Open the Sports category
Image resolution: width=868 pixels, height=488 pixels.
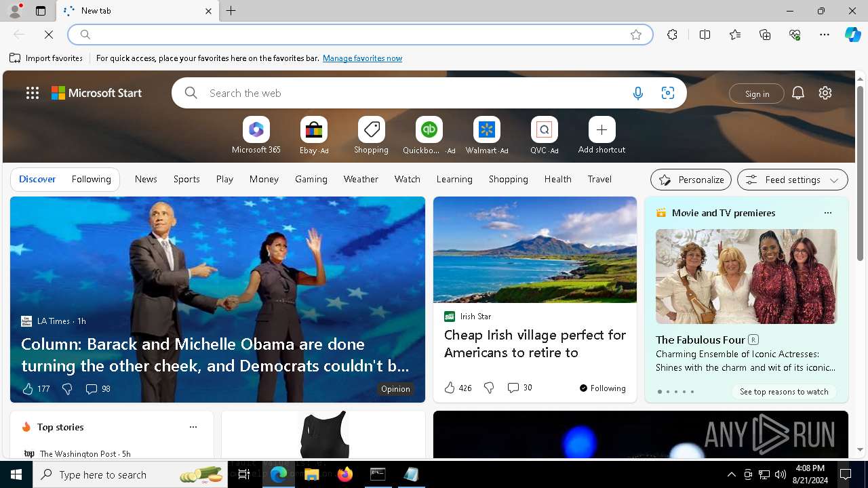click(186, 179)
